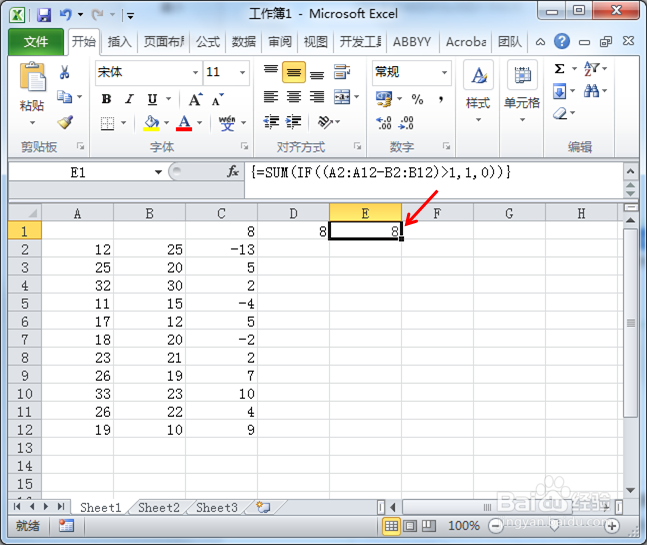Apply red font color A

point(184,123)
